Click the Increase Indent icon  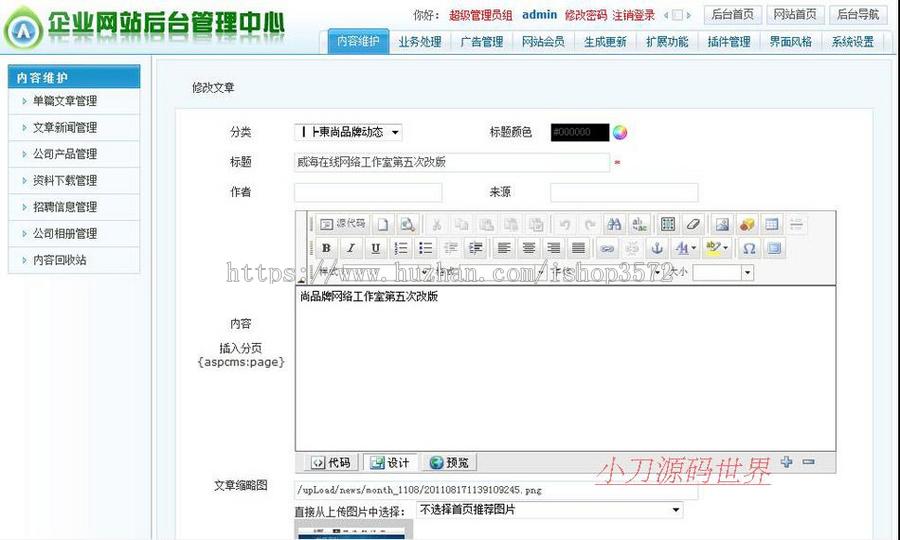coord(475,248)
